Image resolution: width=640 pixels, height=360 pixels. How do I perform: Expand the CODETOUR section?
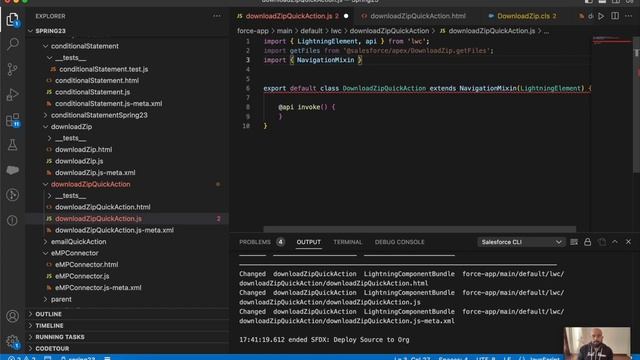tap(127, 348)
